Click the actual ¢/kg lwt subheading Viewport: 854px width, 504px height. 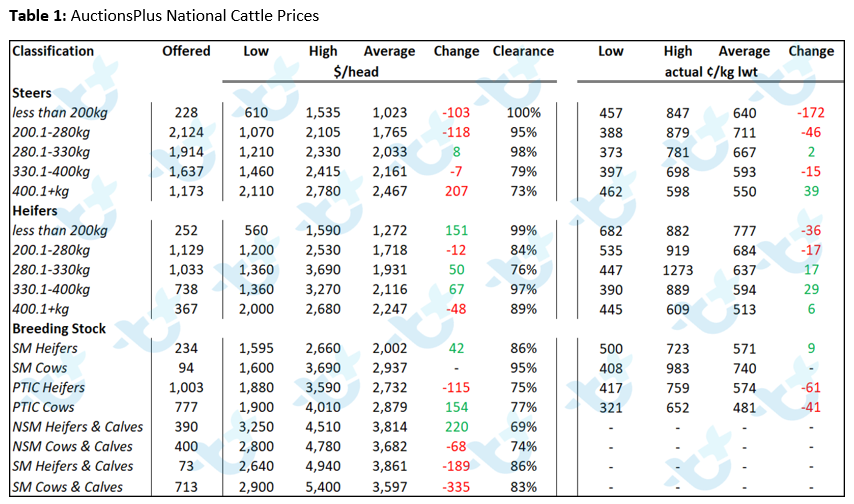pos(711,72)
